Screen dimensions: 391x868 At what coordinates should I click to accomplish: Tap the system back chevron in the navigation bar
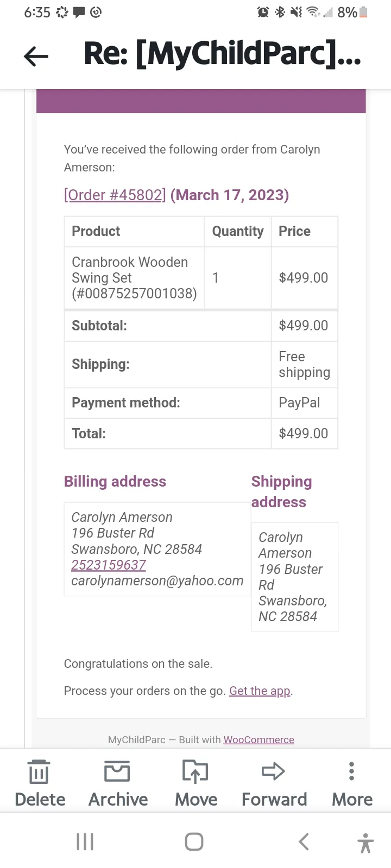tap(304, 841)
